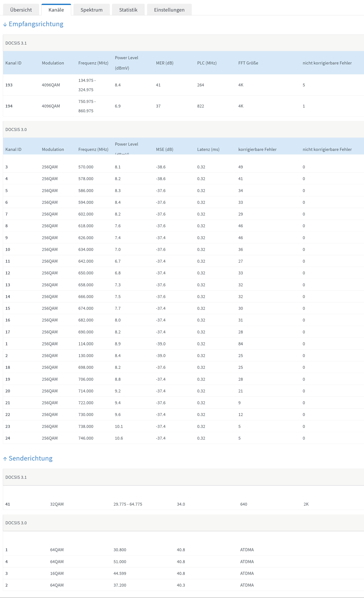
Task: Click the korrigierbare Fehler column header
Action: coord(257,149)
